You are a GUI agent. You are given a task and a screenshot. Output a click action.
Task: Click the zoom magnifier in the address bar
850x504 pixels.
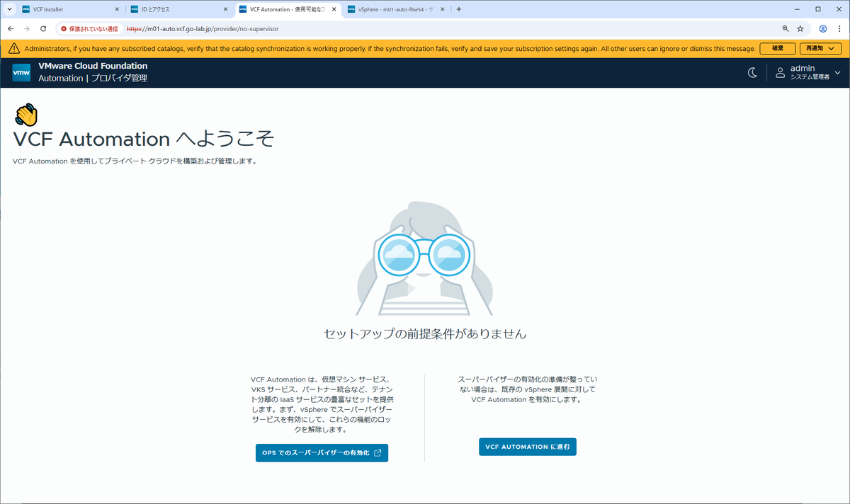coord(784,30)
